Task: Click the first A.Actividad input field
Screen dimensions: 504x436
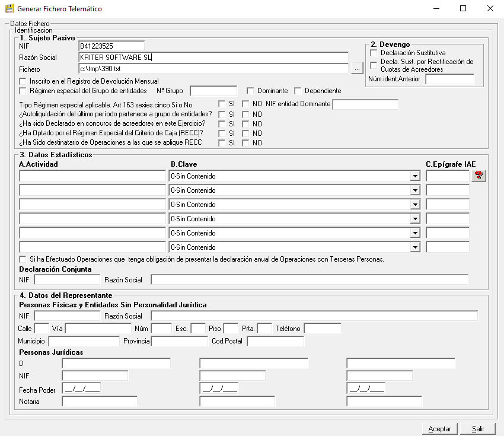Action: click(x=92, y=176)
